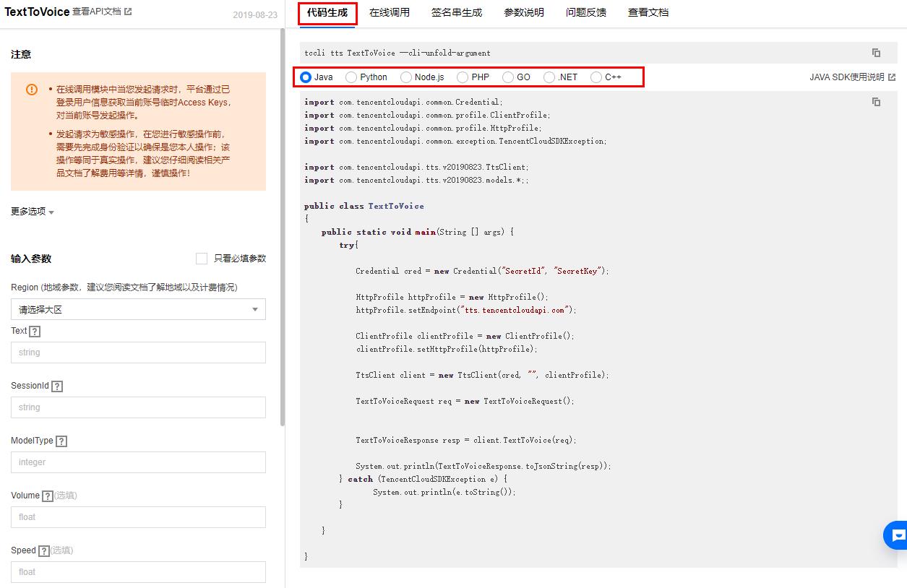Image resolution: width=907 pixels, height=588 pixels.
Task: Open JAVA SDK使用说明 link
Action: click(853, 77)
